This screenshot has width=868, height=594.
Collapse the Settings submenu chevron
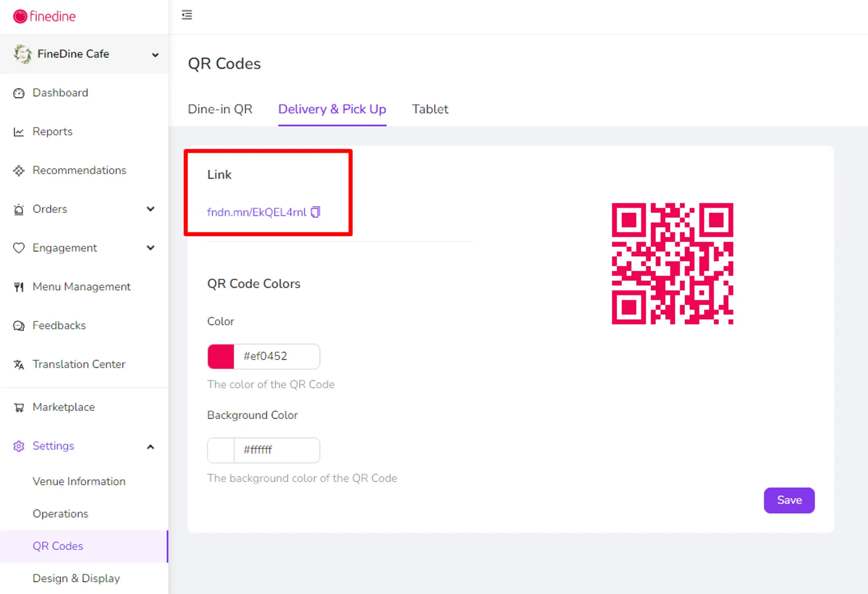click(x=151, y=447)
